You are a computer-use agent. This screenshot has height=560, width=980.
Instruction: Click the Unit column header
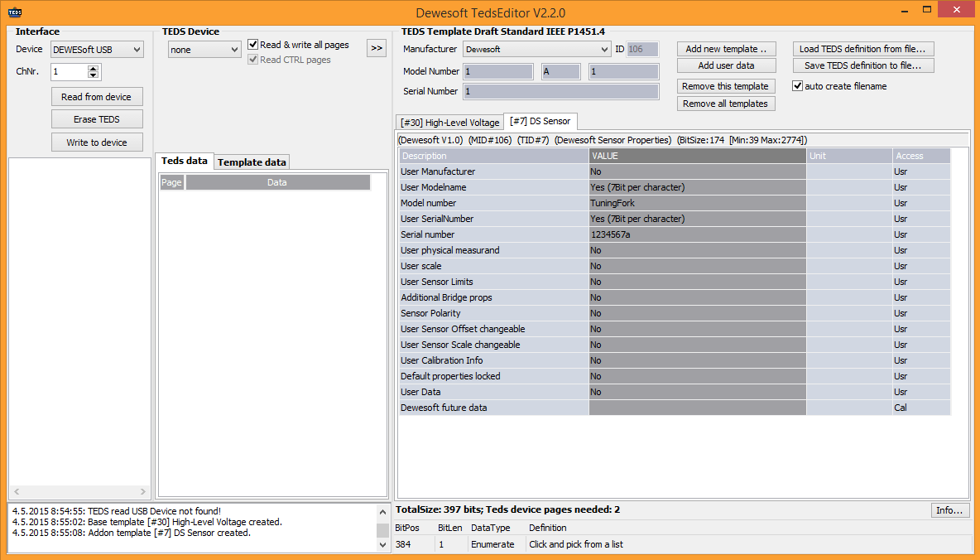tap(849, 156)
